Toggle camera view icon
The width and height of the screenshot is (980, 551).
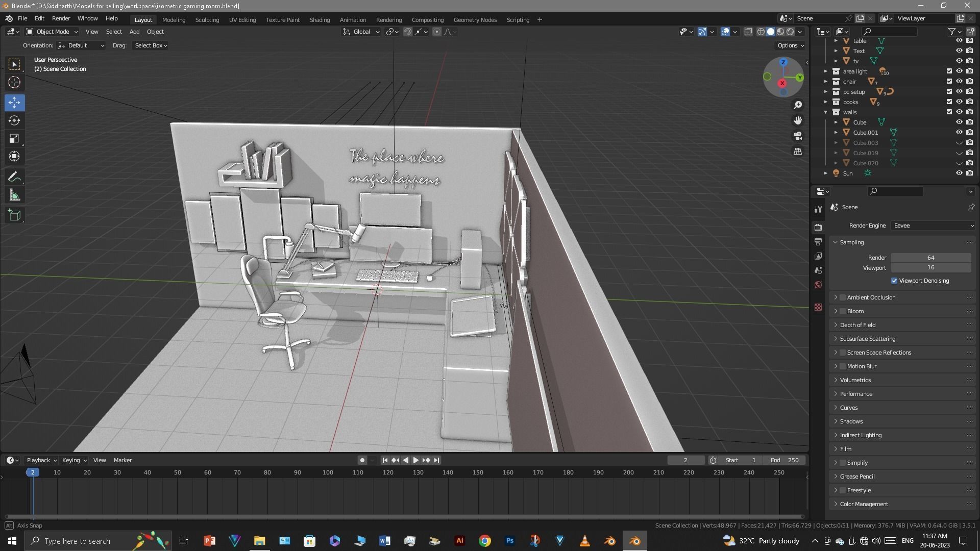click(x=798, y=136)
